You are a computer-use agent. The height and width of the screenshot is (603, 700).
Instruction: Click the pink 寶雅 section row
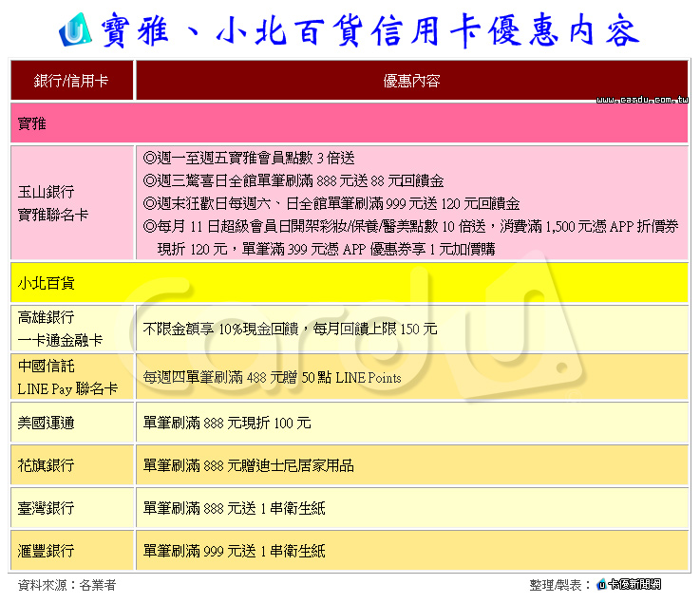coord(350,123)
